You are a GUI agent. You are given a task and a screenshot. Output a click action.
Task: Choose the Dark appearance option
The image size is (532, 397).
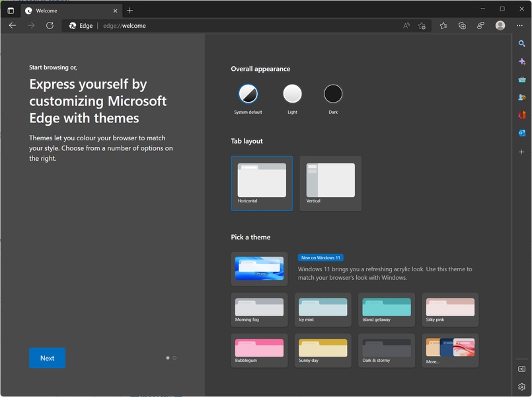click(x=333, y=94)
